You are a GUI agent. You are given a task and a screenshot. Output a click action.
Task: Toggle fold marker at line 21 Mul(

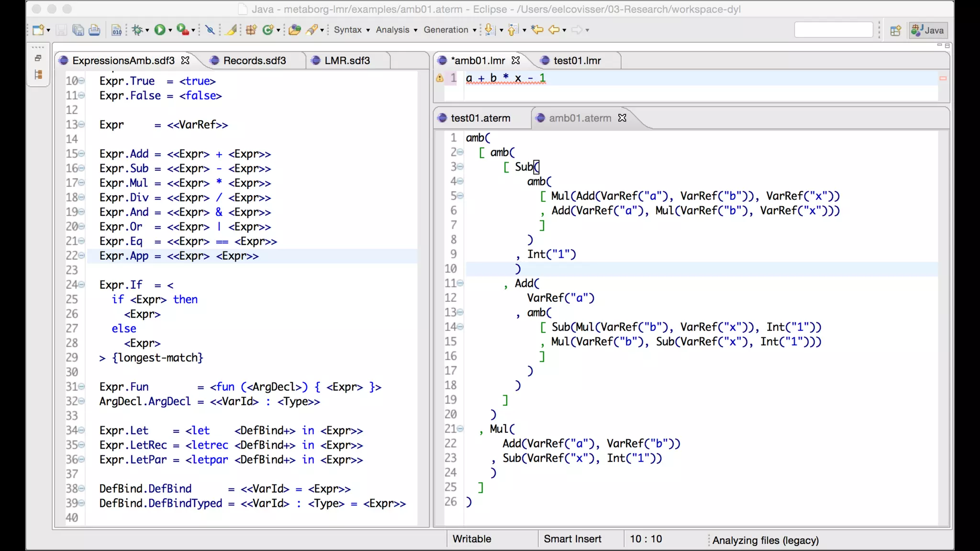point(460,429)
